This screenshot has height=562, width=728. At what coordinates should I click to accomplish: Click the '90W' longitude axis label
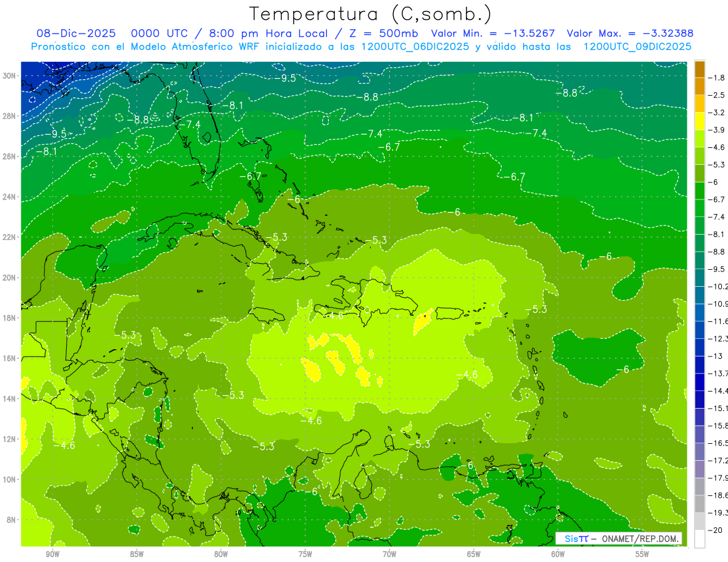pyautogui.click(x=52, y=554)
